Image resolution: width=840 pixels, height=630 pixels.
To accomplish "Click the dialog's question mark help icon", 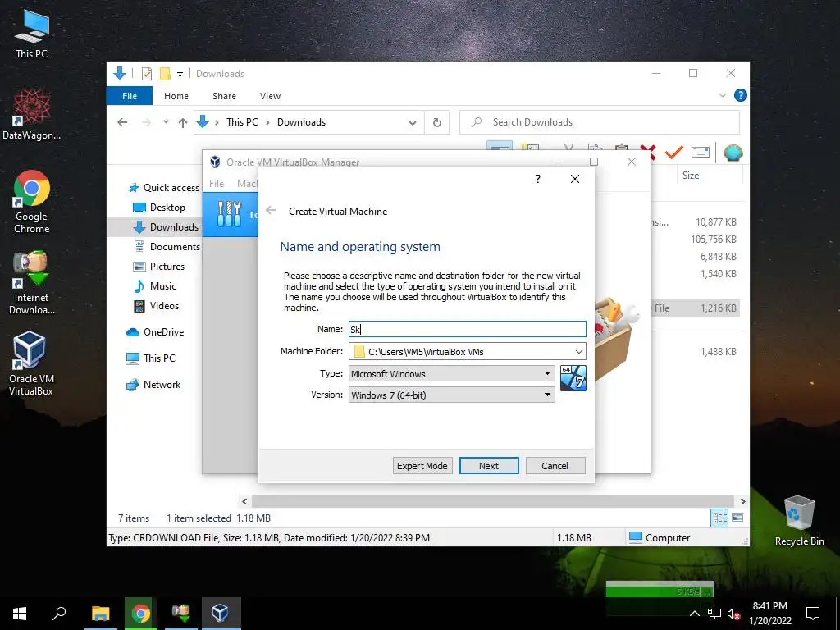I will pyautogui.click(x=538, y=179).
